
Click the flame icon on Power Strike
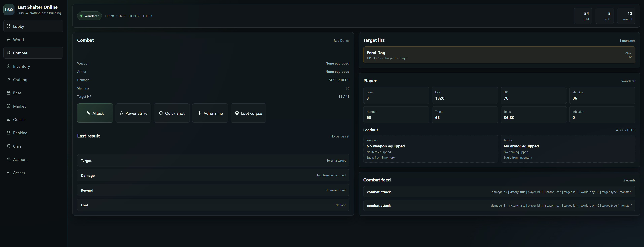tap(121, 113)
